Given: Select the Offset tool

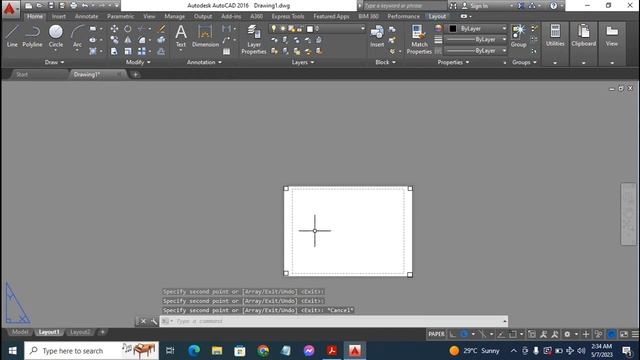Looking at the screenshot, I should [162, 51].
